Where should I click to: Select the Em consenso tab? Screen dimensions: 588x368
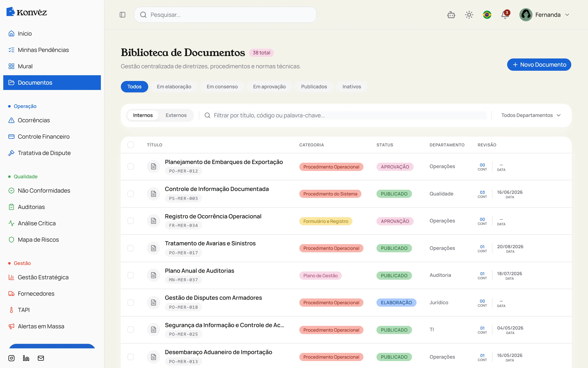point(222,87)
